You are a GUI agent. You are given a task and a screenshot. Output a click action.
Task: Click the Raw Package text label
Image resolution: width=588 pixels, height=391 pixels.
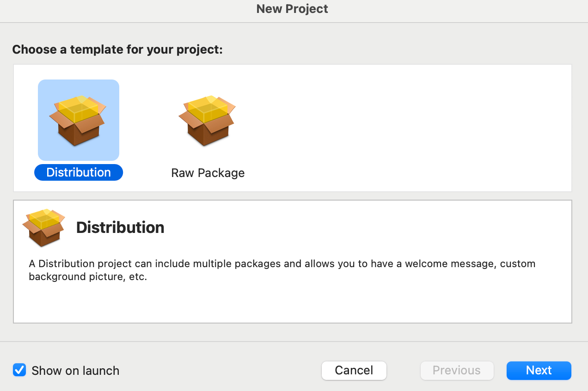click(x=208, y=173)
